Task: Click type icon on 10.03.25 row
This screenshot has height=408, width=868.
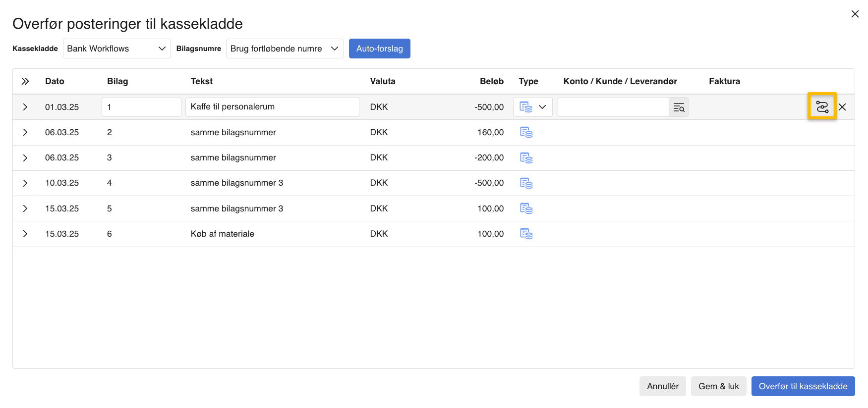Action: (x=526, y=183)
